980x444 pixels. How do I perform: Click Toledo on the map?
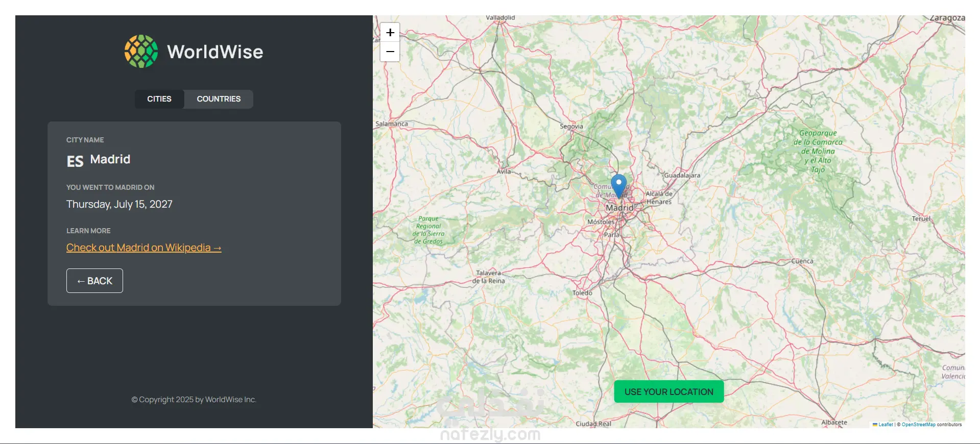(582, 293)
